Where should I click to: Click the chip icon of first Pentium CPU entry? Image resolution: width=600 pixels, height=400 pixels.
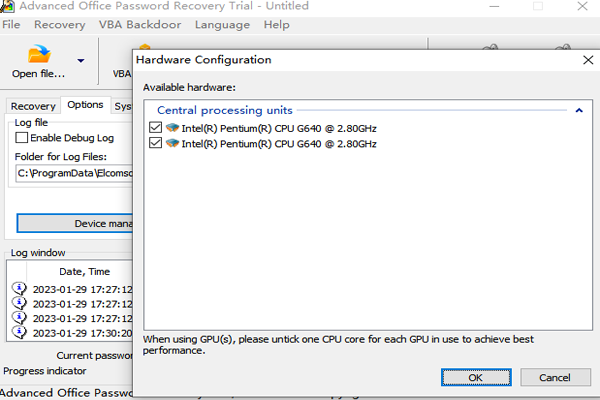pos(173,127)
